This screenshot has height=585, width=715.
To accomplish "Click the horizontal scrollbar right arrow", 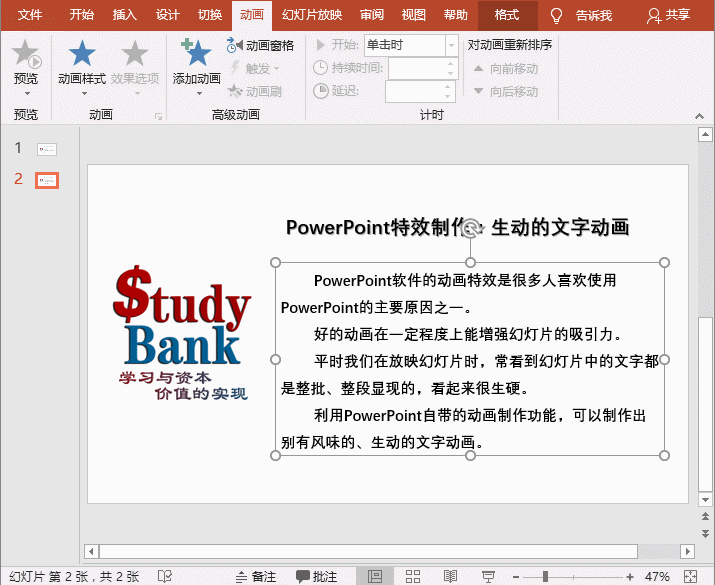I will coord(687,552).
